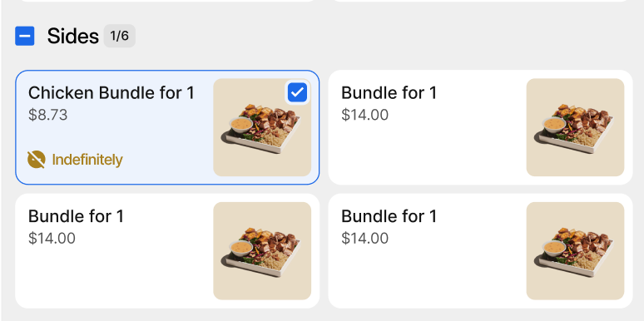Select the top-right Bundle for 1 card title

tap(389, 93)
